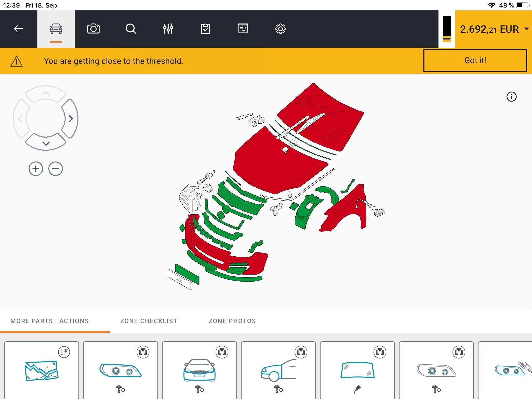Select the white AX license plate
Viewport: 532px width, 399px height.
[x=180, y=280]
